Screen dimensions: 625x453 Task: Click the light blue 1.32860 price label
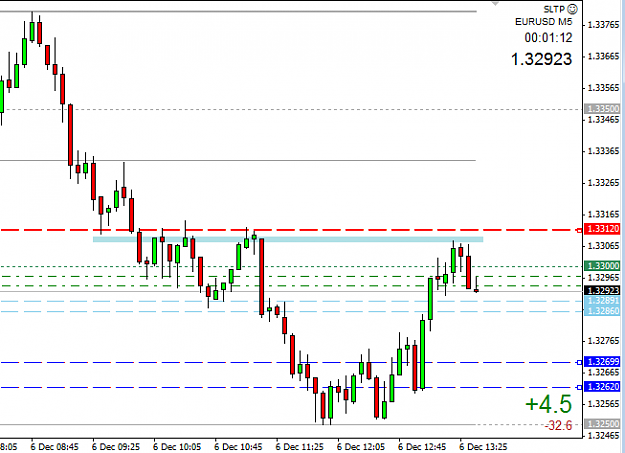pyautogui.click(x=603, y=311)
